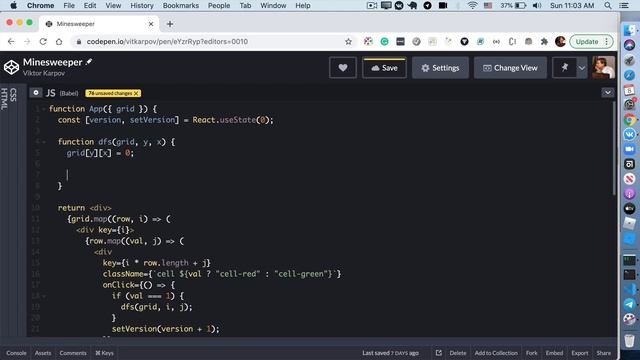Open a new browser tab

pyautogui.click(x=170, y=24)
